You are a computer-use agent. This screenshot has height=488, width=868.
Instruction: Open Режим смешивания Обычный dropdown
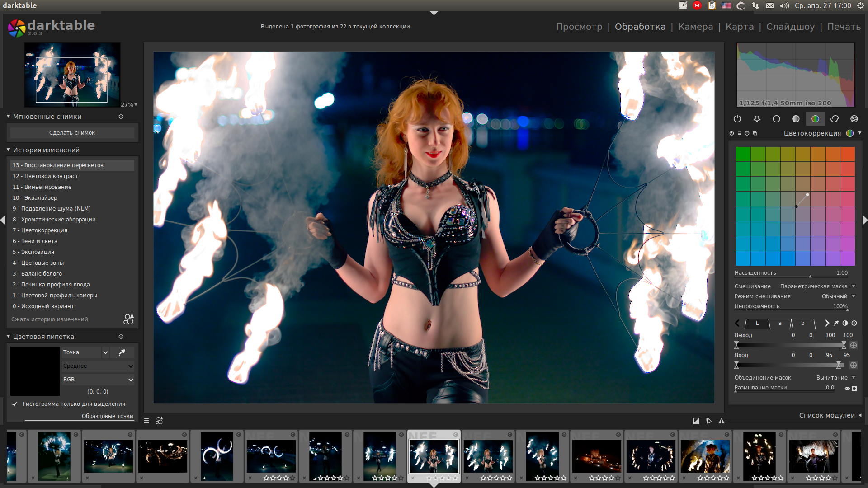point(795,296)
